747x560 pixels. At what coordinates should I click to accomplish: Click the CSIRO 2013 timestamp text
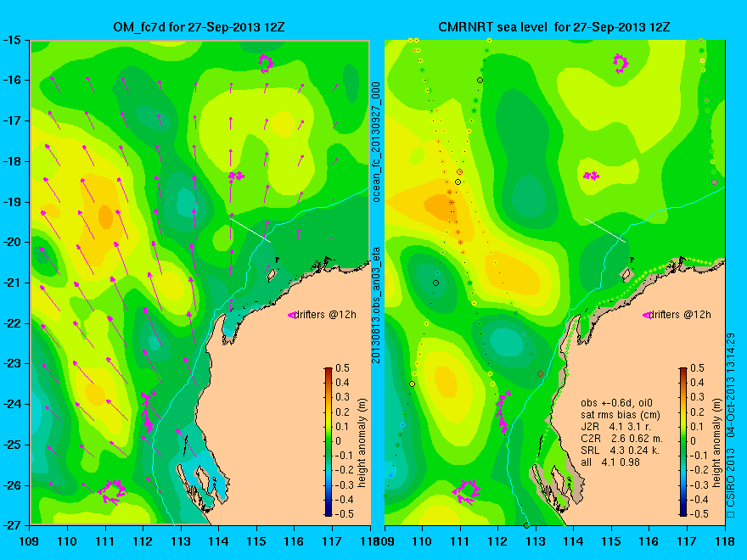click(x=731, y=420)
